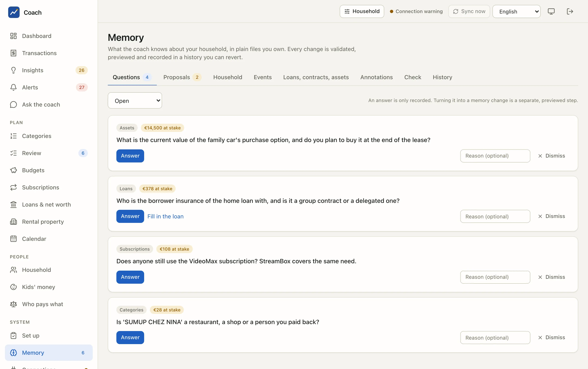Image resolution: width=588 pixels, height=369 pixels.
Task: Open Budgets with the piggy bank icon
Action: (49, 170)
